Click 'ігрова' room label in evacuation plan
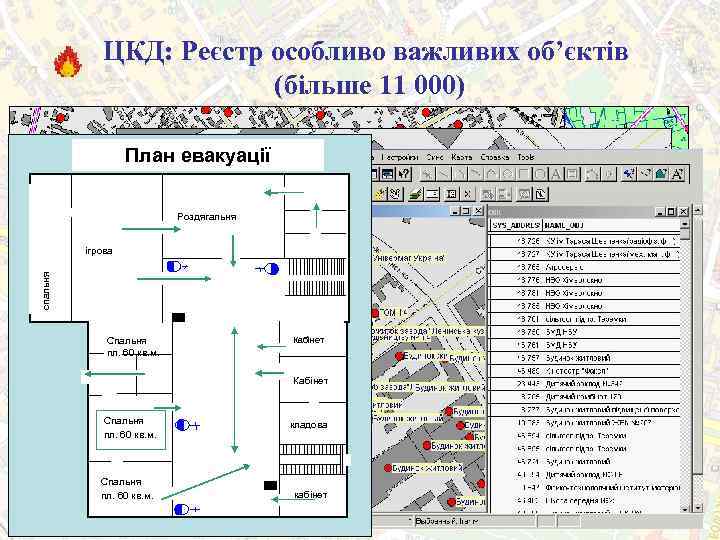 [99, 251]
